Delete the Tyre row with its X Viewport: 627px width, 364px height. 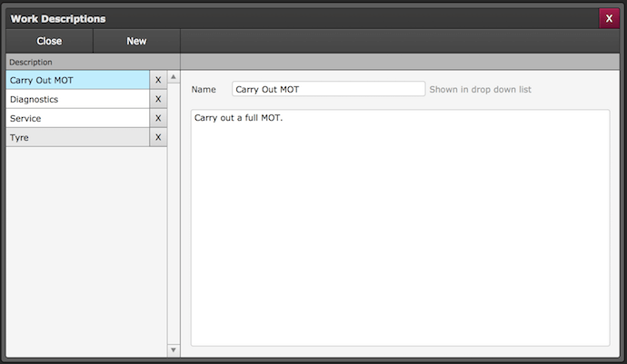(x=158, y=137)
